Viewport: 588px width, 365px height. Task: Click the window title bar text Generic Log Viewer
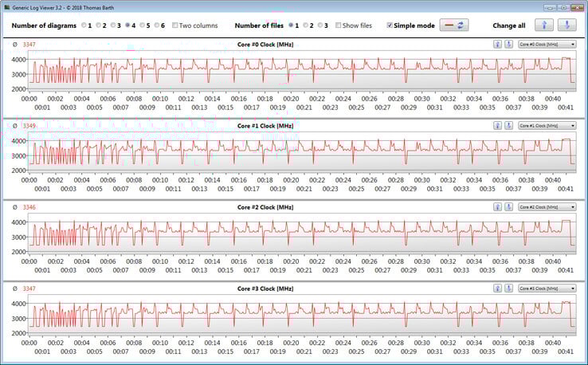pyautogui.click(x=64, y=7)
